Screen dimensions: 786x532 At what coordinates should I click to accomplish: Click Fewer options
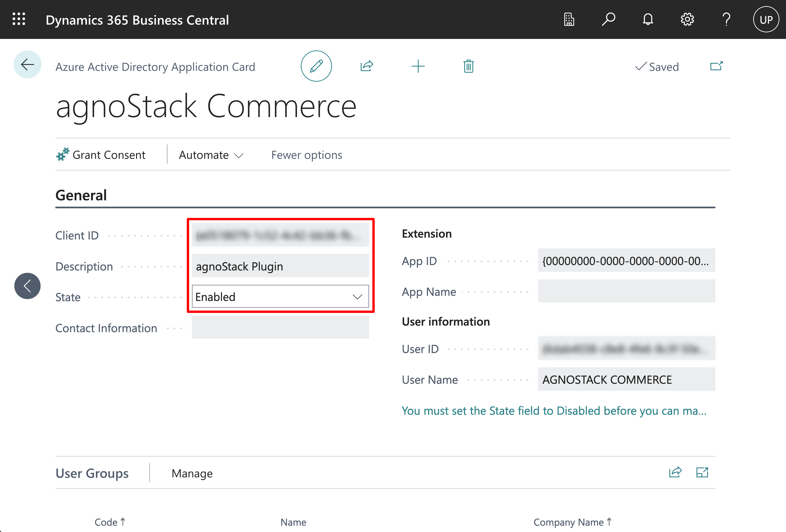click(x=306, y=155)
